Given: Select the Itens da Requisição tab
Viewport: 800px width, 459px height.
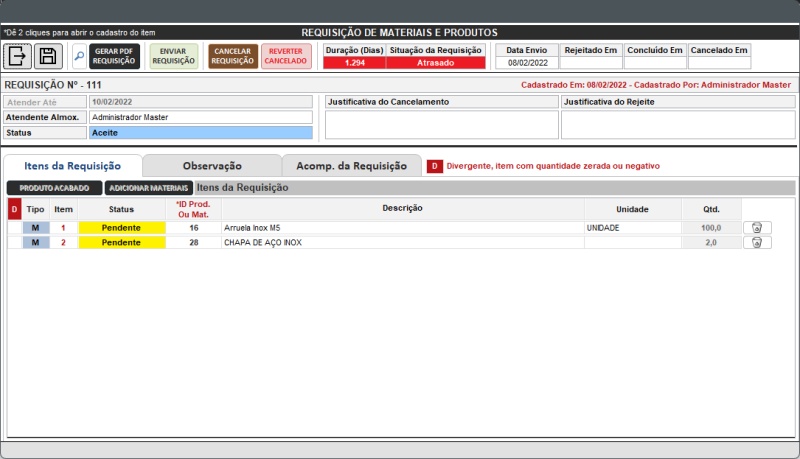Looking at the screenshot, I should [x=73, y=166].
